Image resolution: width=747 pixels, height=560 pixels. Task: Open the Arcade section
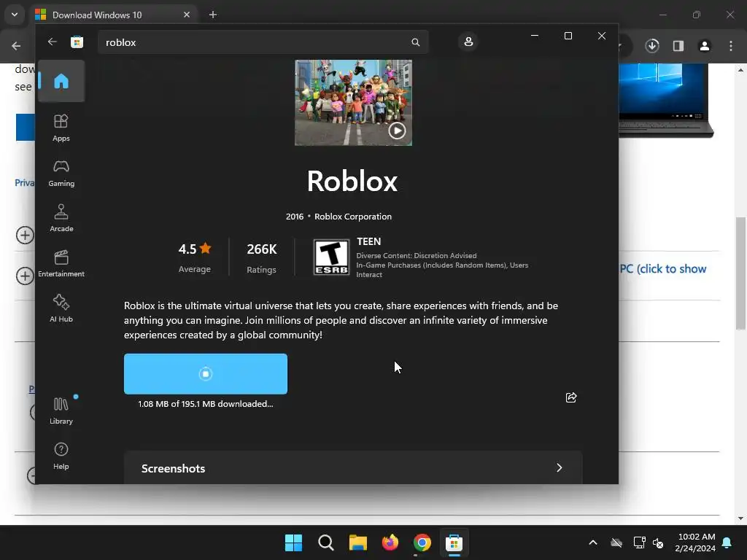(x=61, y=218)
